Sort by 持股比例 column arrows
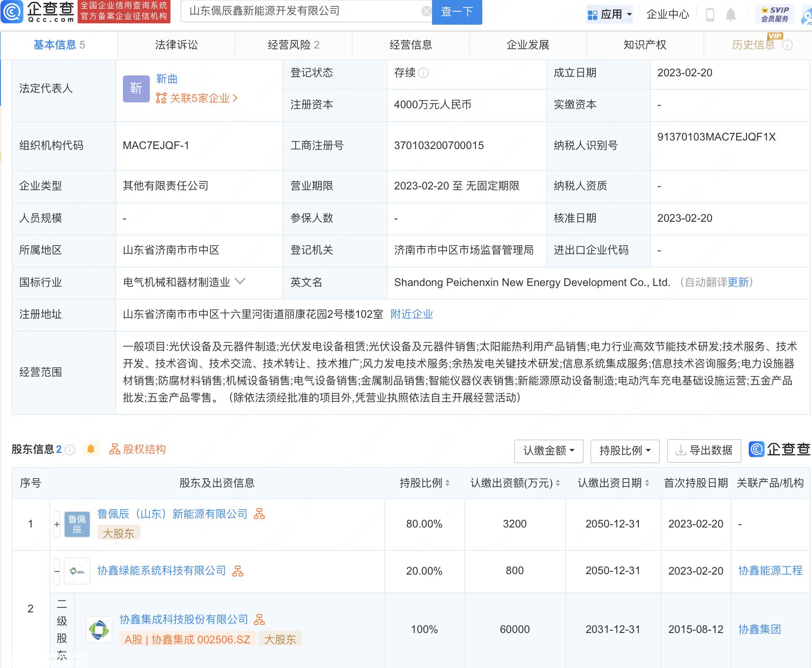 point(447,483)
